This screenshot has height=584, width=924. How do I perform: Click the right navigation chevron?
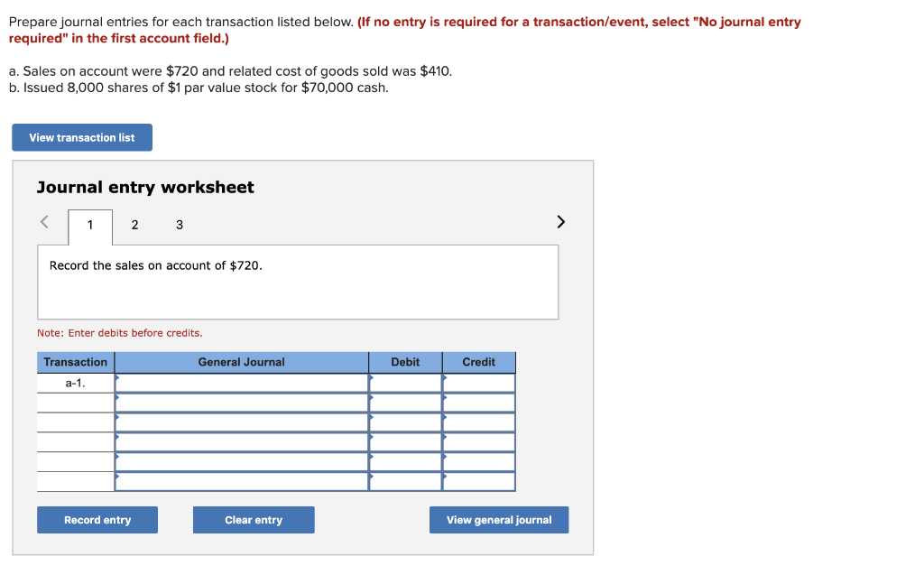coord(559,221)
